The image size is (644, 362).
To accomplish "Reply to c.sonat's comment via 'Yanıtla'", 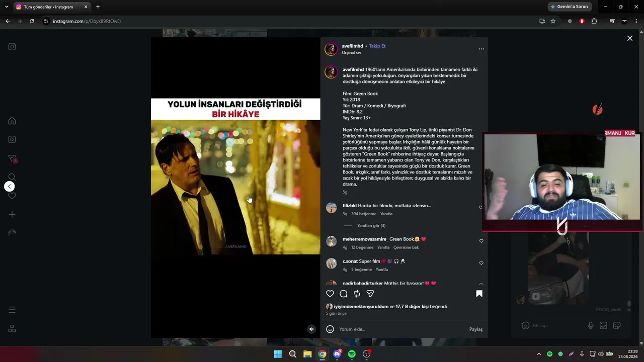I will coord(382,269).
